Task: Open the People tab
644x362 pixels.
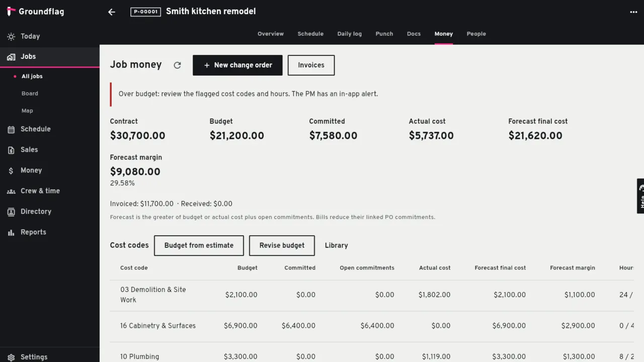Action: pyautogui.click(x=476, y=34)
